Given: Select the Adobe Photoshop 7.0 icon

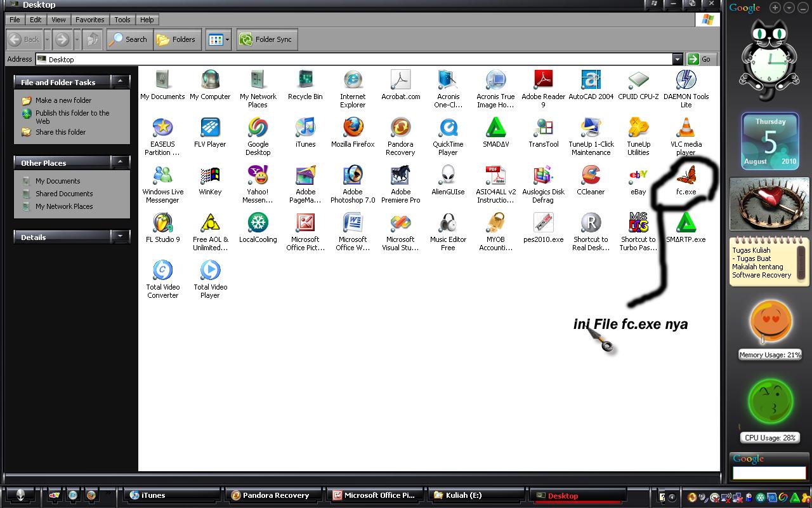Looking at the screenshot, I should [353, 175].
